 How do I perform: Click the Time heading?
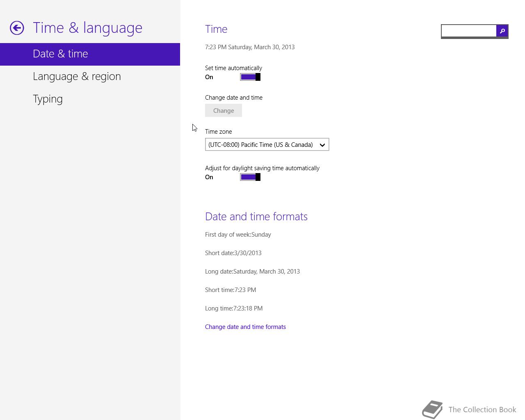[x=216, y=29]
